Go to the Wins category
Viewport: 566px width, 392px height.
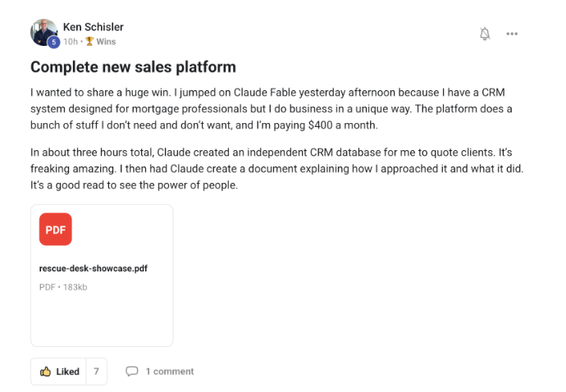[106, 42]
